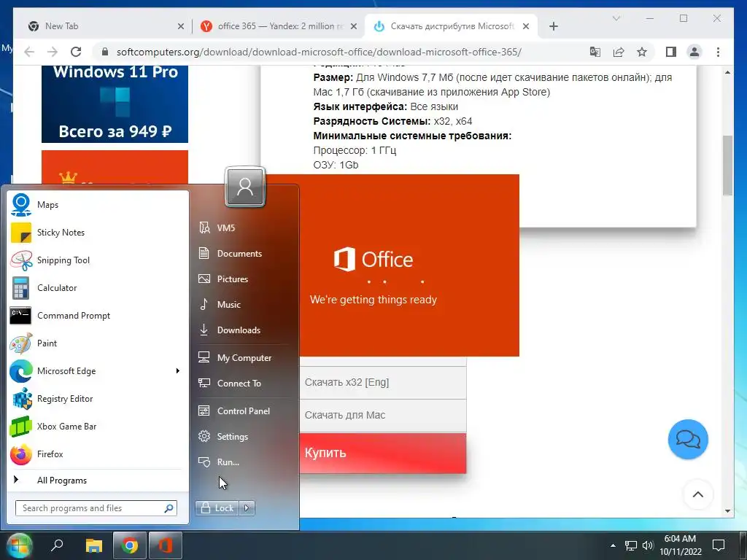Toggle Chrome side panel
This screenshot has width=747, height=560.
[671, 52]
